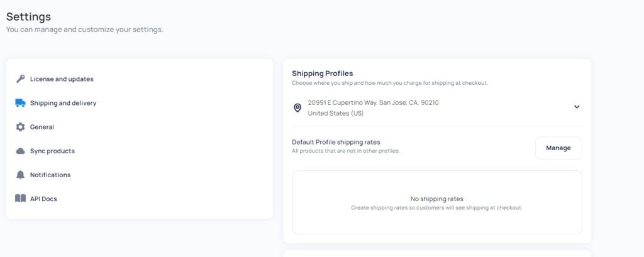Click the open book icon for API Docs
This screenshot has height=257, width=644.
pyautogui.click(x=20, y=199)
